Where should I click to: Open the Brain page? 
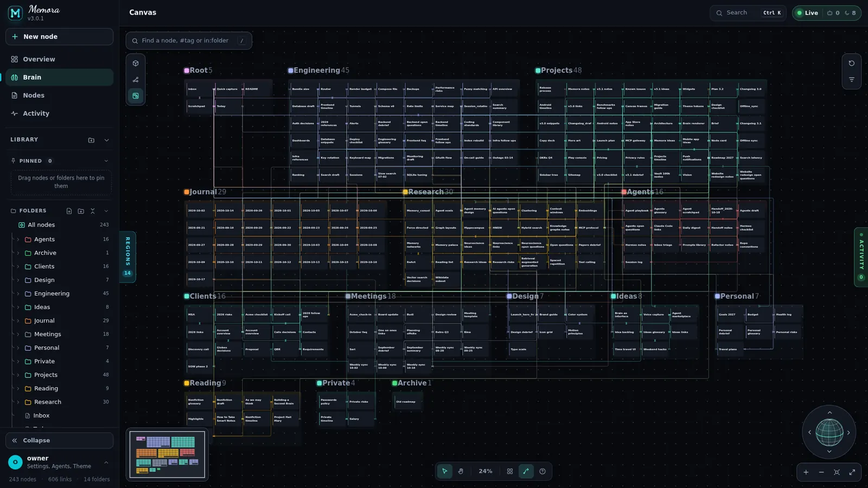coord(59,78)
